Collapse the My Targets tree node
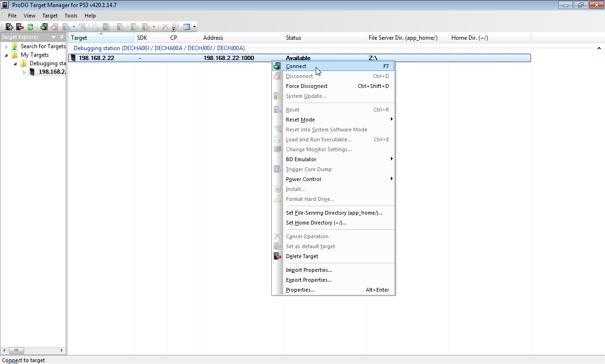Viewport: 605px width, 364px height. tap(7, 55)
